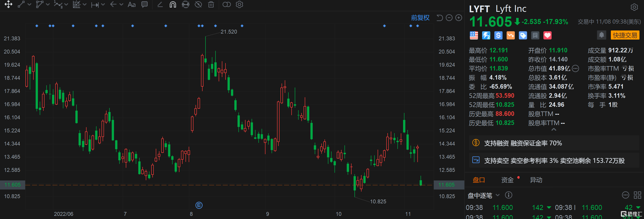The height and width of the screenshot is (219, 644).
Task: Expand the measurement tool dropdown
Action: [103, 5]
